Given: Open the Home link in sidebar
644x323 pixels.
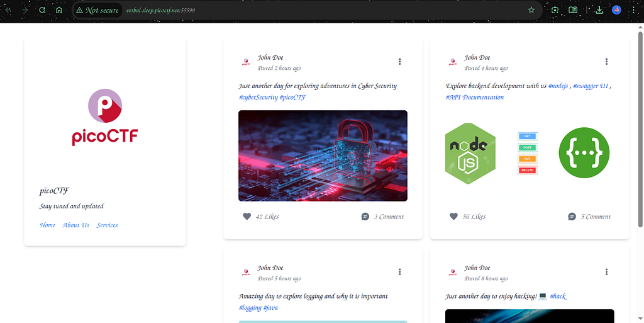Looking at the screenshot, I should 47,225.
